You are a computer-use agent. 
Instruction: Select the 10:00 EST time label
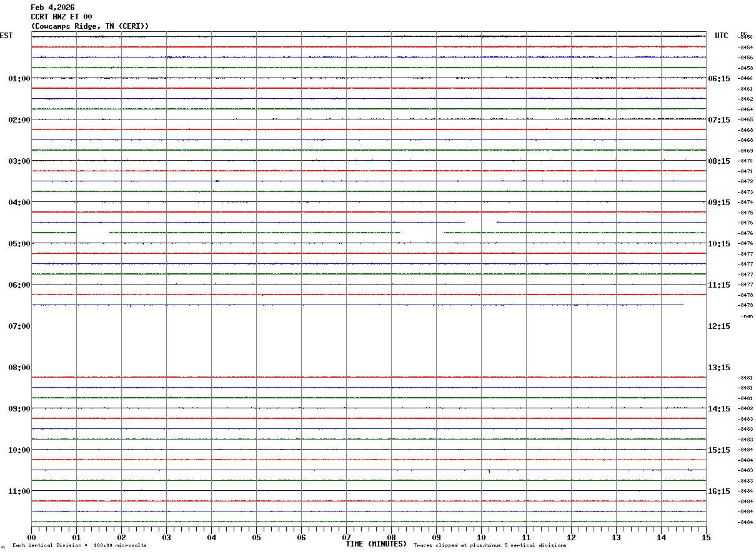coord(19,450)
